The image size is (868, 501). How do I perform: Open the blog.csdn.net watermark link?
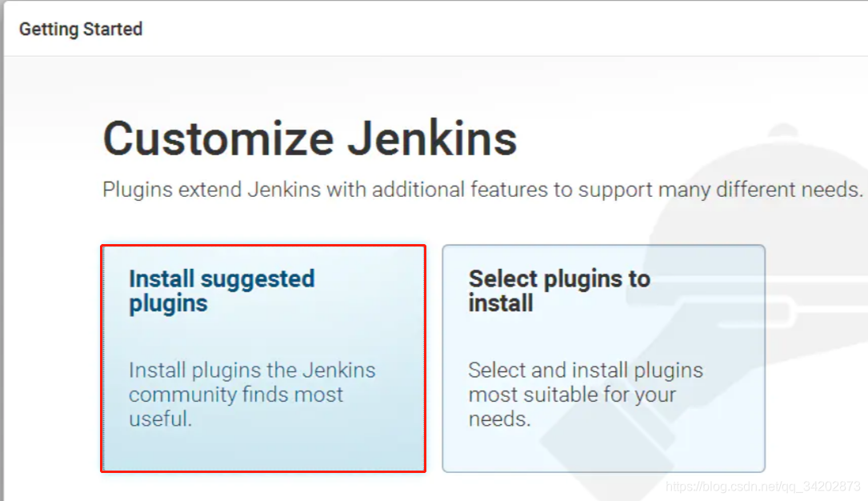coord(762,486)
